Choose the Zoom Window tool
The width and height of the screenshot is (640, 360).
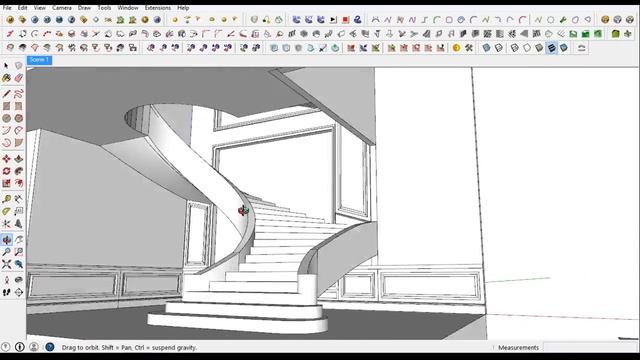[x=18, y=252]
